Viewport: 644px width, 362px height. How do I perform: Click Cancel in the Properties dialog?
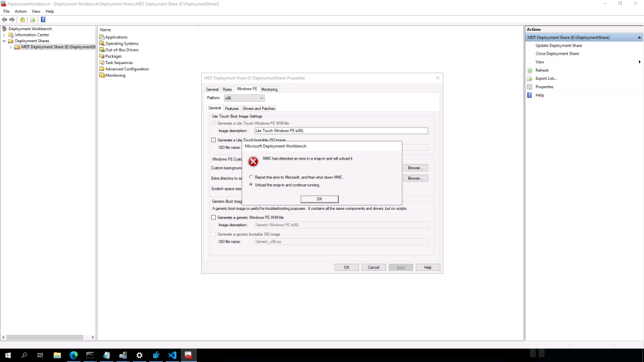pyautogui.click(x=374, y=268)
